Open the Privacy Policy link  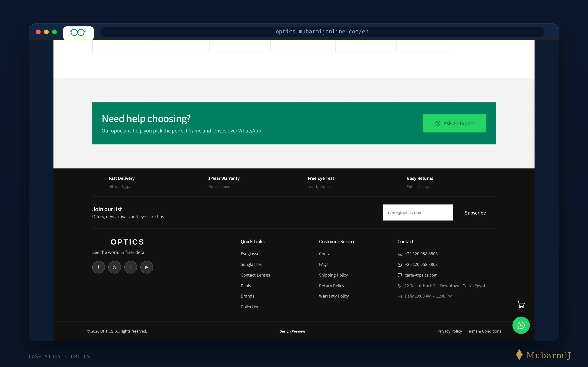[x=449, y=331]
